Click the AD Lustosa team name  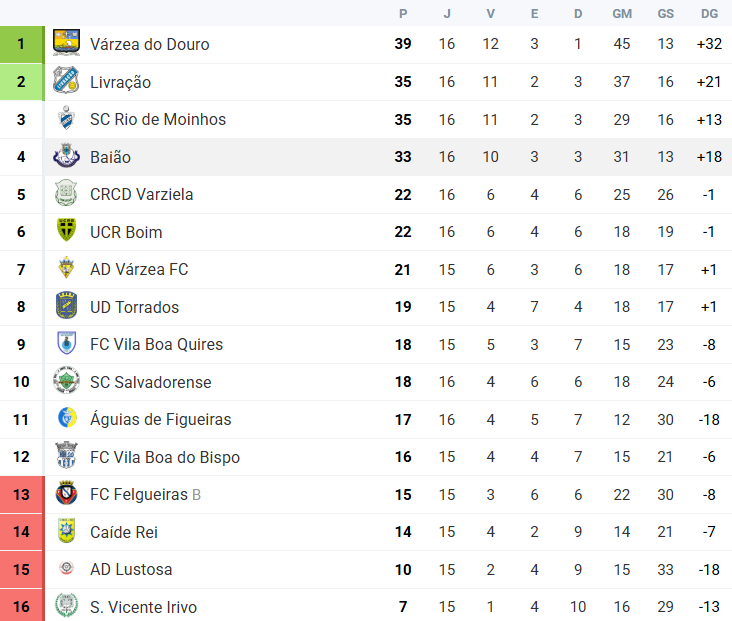(x=131, y=570)
